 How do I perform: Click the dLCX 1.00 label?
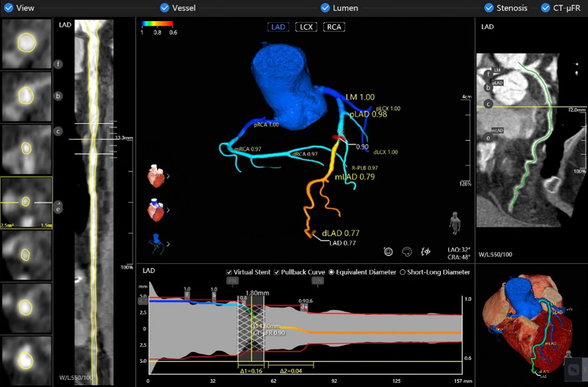click(x=386, y=152)
